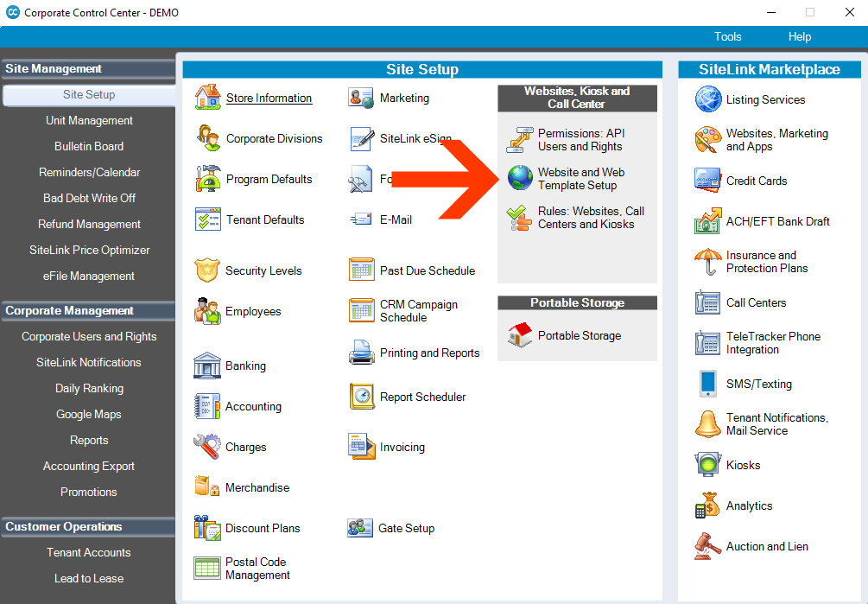Screen dimensions: 868x604
Task: Open the ACH/EFT Bank Draft chart icon
Action: [x=708, y=221]
